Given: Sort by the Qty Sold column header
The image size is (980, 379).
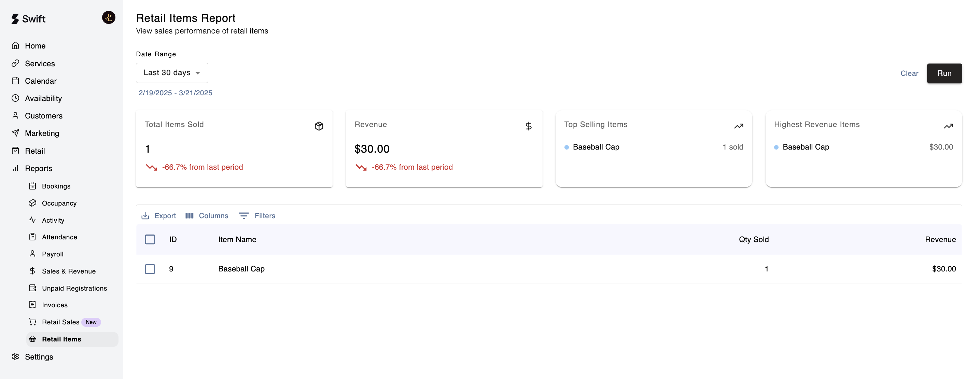Looking at the screenshot, I should 753,239.
